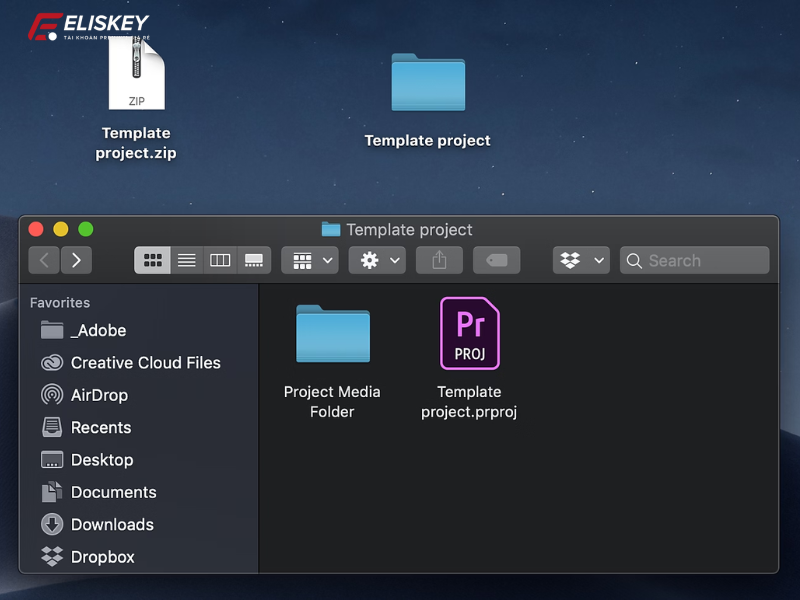Navigate back with the back arrow
The width and height of the screenshot is (800, 600).
(44, 260)
